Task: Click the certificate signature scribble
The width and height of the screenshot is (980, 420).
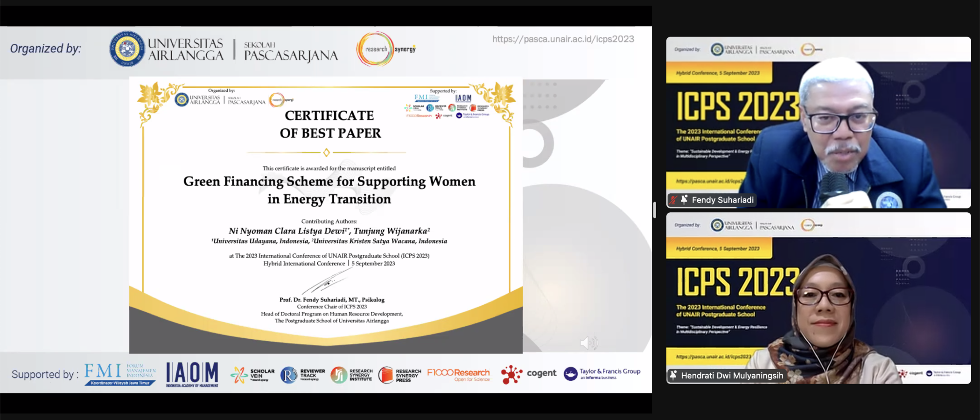Action: 327,281
